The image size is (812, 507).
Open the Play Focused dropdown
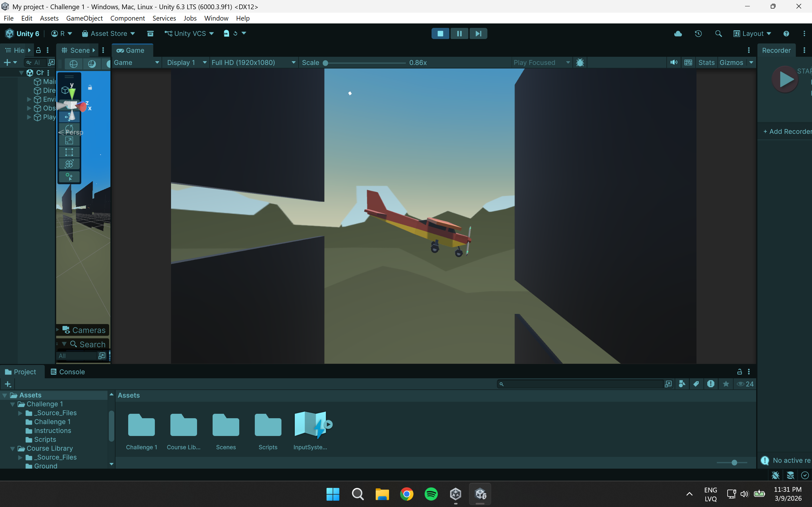coord(541,62)
